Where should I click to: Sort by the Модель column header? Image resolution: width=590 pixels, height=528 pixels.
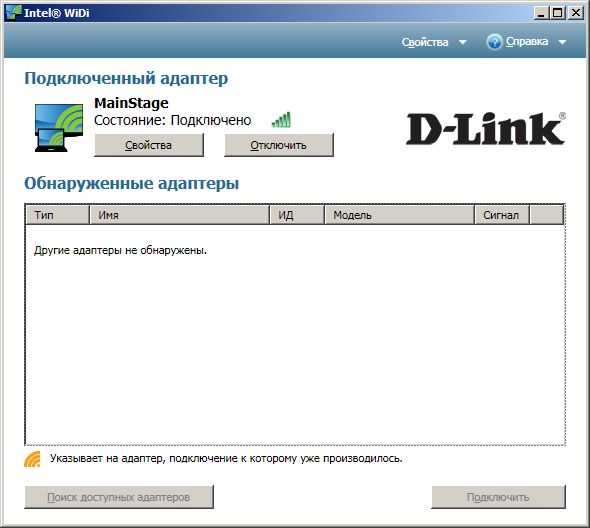coord(400,215)
